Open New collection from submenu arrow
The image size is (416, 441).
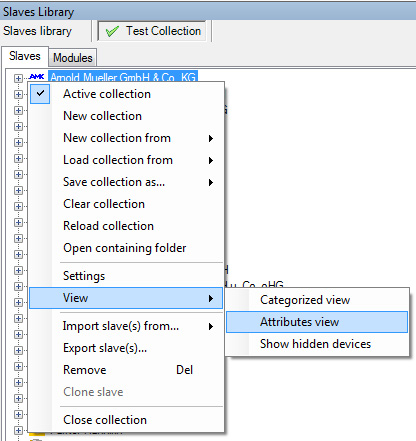point(211,138)
